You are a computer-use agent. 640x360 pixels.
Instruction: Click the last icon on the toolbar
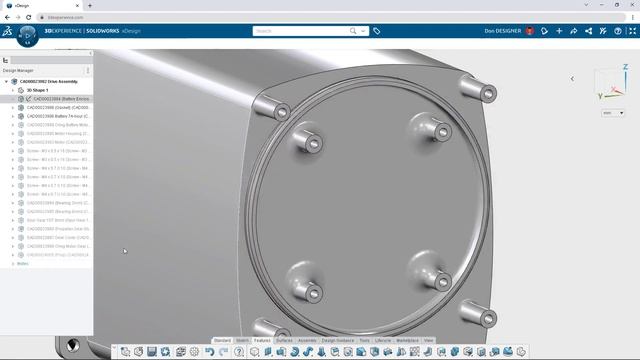(x=521, y=351)
